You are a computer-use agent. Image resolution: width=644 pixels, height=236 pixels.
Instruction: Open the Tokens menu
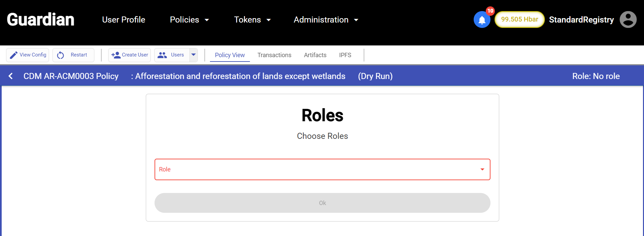click(252, 20)
